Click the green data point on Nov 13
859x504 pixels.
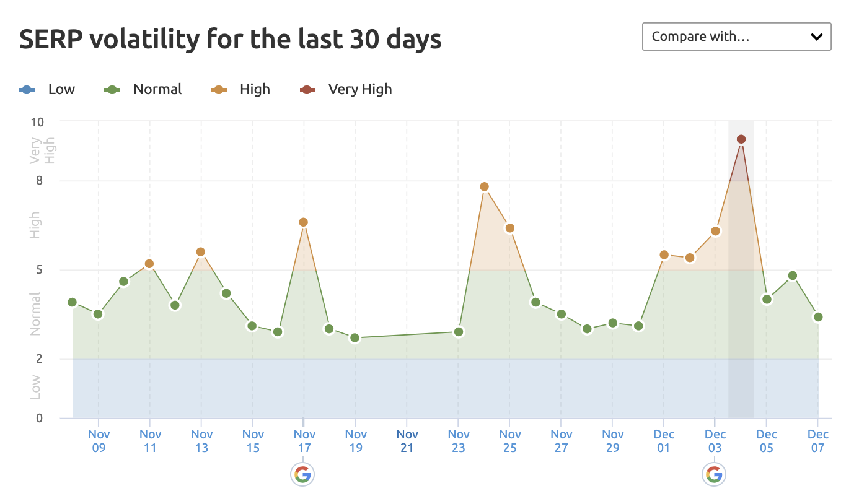201,252
